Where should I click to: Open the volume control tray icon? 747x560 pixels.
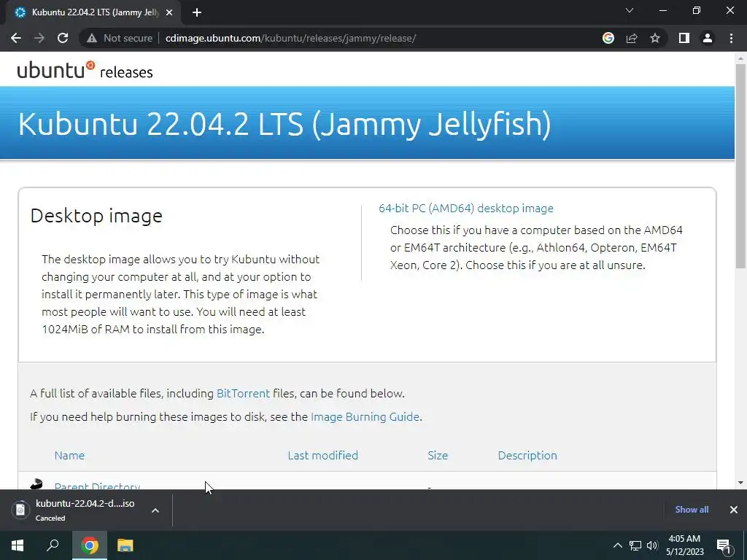[x=652, y=545]
